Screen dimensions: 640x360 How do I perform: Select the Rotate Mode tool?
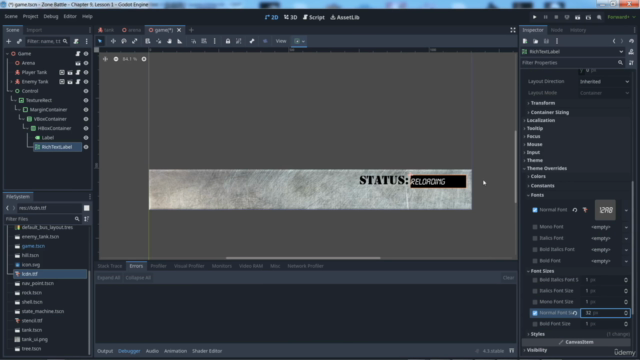124,41
